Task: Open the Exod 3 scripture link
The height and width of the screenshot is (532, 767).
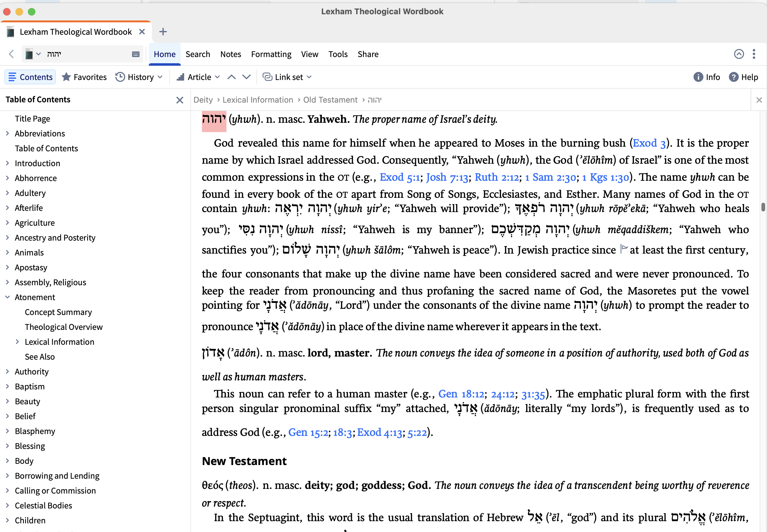Action: 649,143
